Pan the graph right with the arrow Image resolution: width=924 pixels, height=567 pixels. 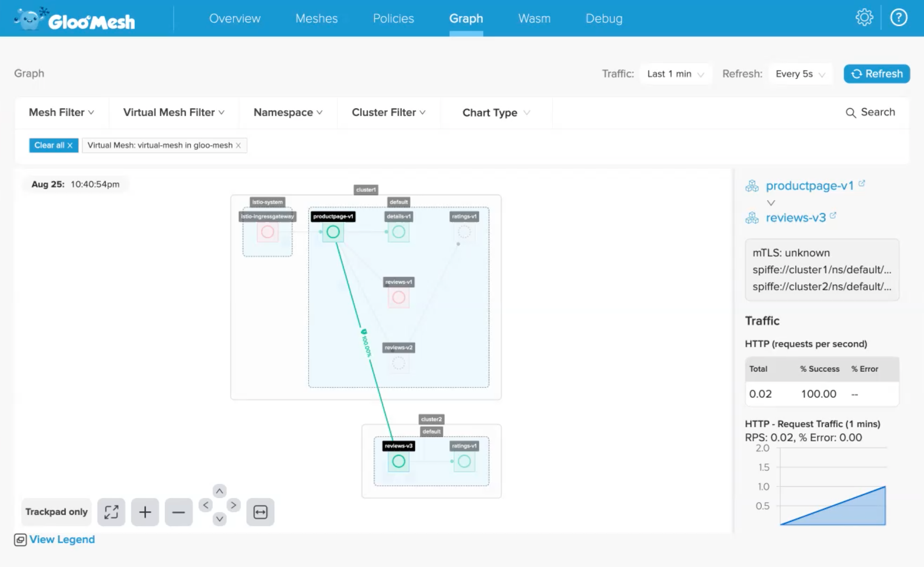[234, 505]
